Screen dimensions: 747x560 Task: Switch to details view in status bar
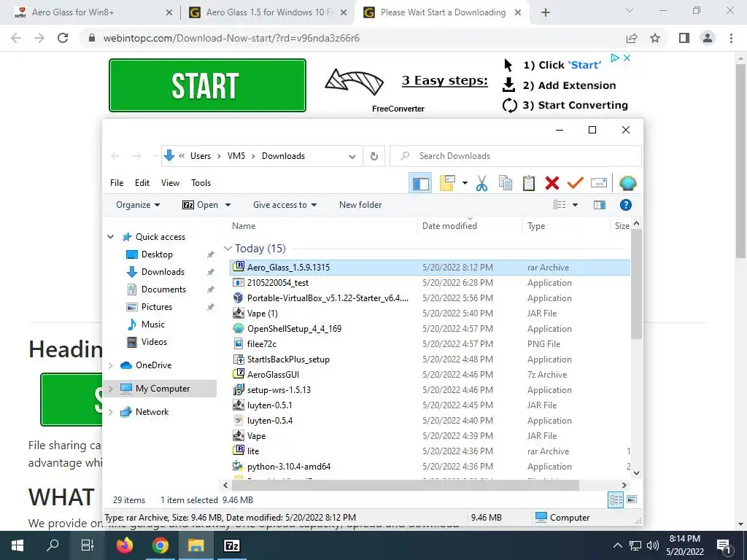click(616, 500)
